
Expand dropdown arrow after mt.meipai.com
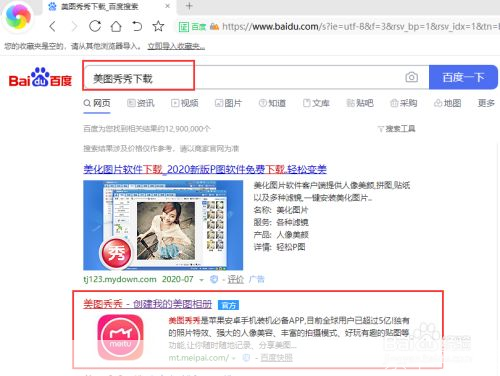coord(234,358)
